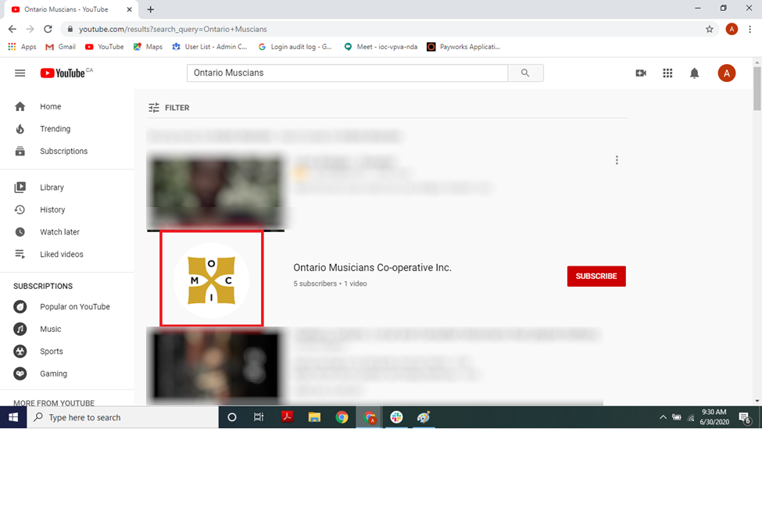Viewport: 762px width, 532px height.
Task: Open Adobe Acrobat from taskbar
Action: [287, 417]
